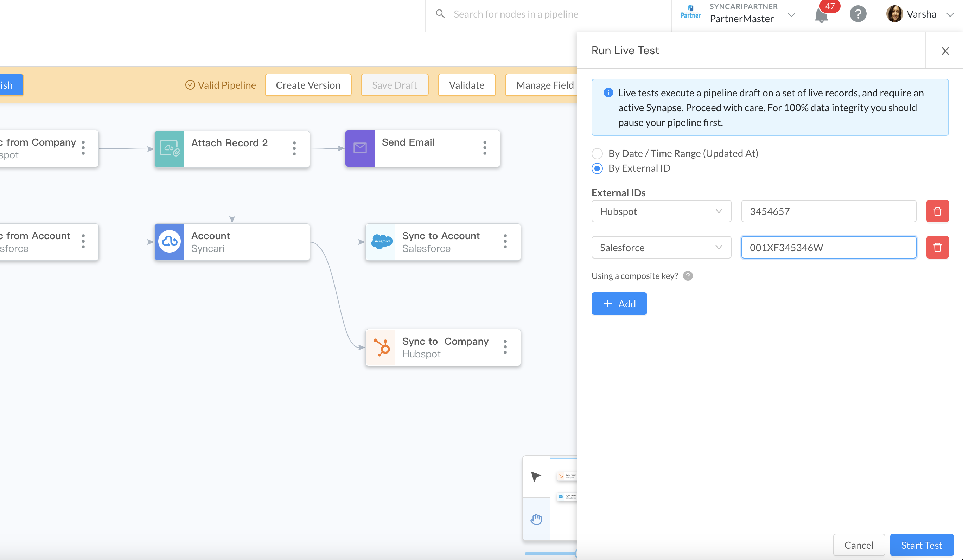
Task: Click the 'External IDs' label
Action: pos(618,193)
